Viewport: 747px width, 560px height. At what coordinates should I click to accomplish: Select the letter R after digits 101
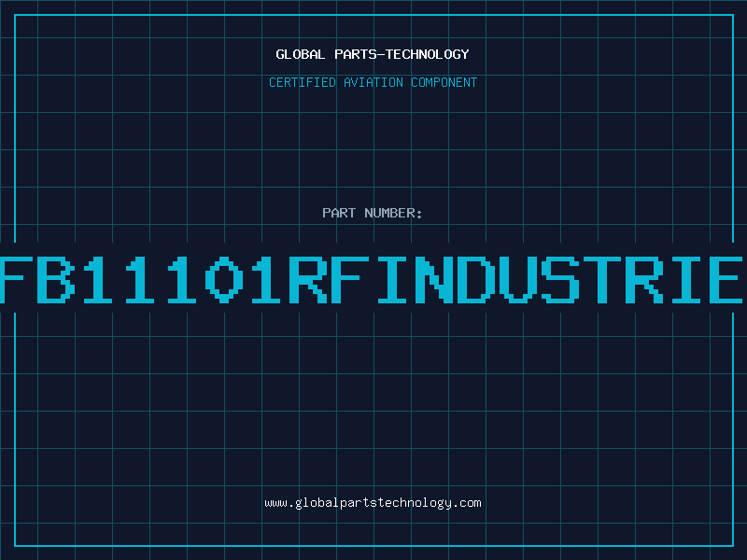click(x=310, y=280)
